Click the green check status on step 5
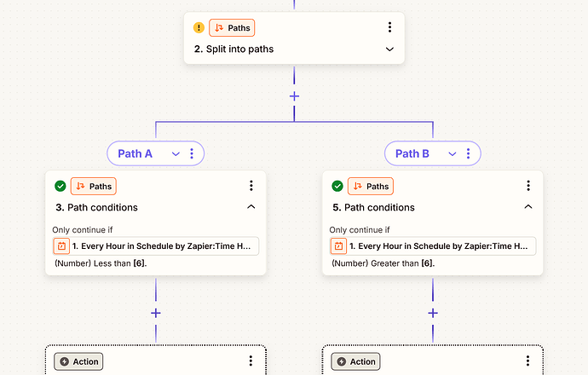This screenshot has width=588, height=375. coord(337,186)
